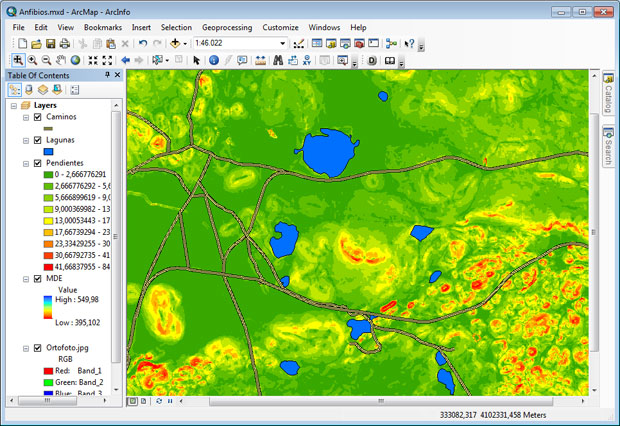
Task: Open the Search side tab
Action: pos(608,146)
